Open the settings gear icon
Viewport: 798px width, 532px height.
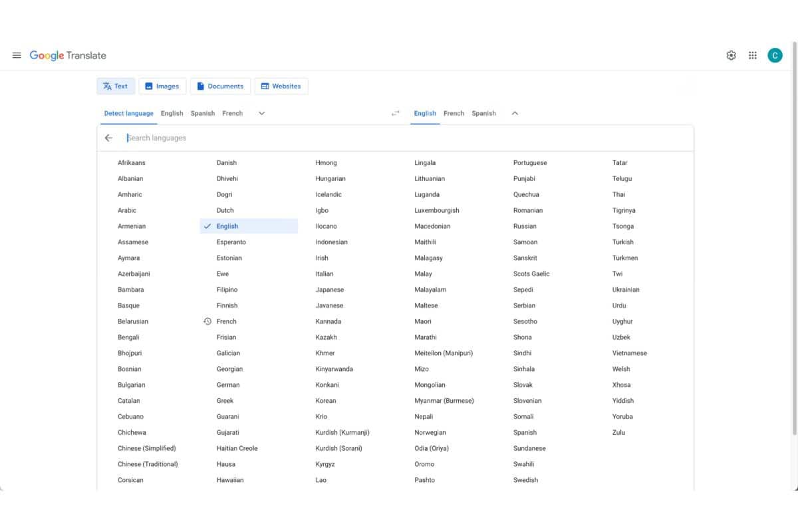pos(731,55)
